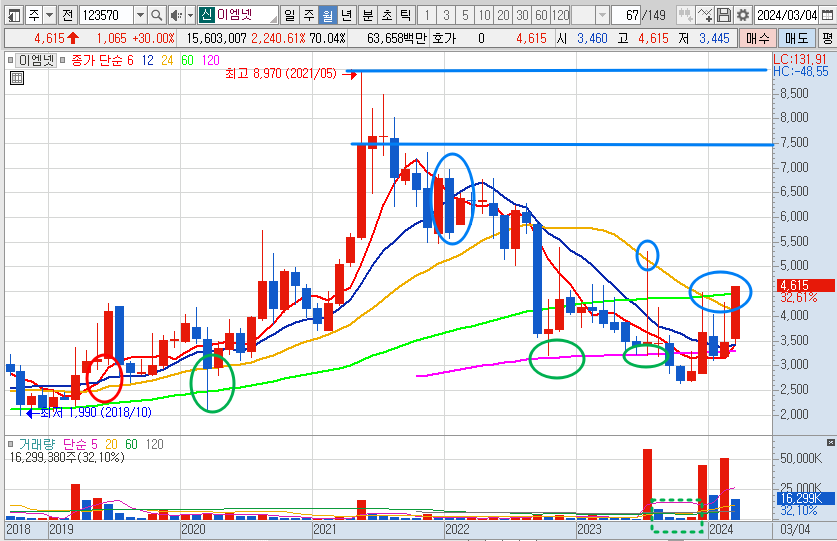
Task: Click the grid table icon under 이엠넷 legend
Action: click(x=17, y=79)
